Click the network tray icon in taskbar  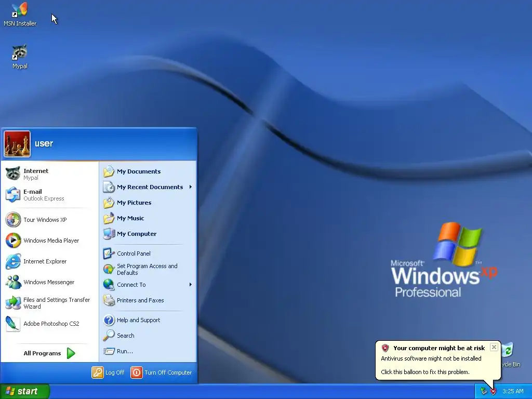(x=484, y=391)
